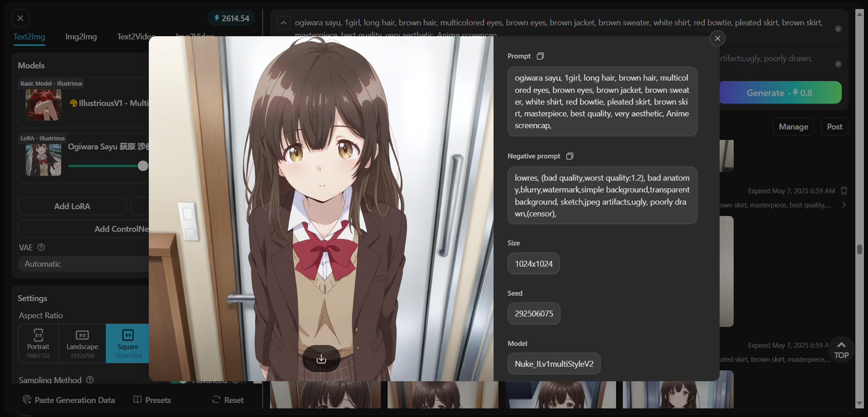Click the large generated anime image
This screenshot has width=868, height=417.
(x=321, y=208)
